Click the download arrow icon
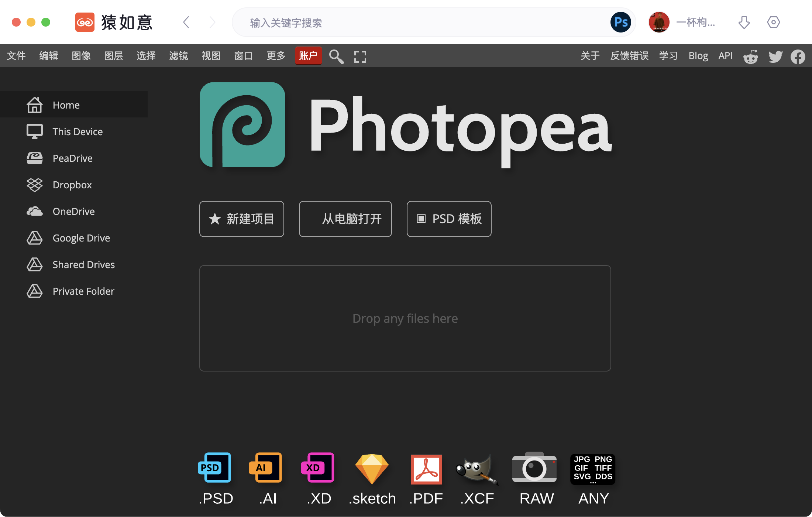 (744, 22)
